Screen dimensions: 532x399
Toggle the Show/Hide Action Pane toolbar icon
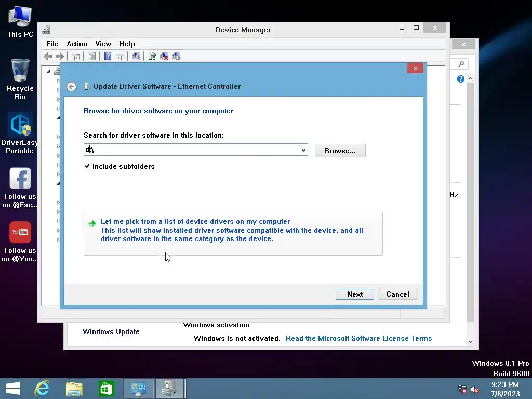tap(120, 56)
